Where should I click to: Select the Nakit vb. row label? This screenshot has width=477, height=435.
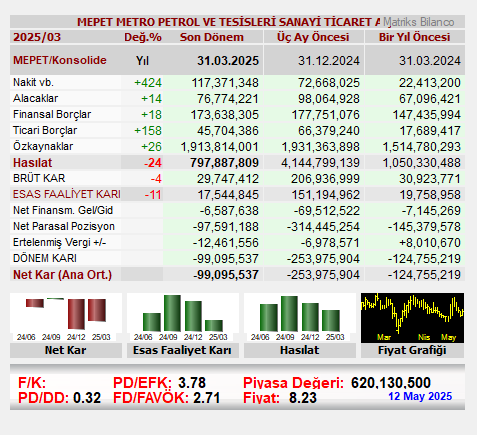tap(33, 82)
